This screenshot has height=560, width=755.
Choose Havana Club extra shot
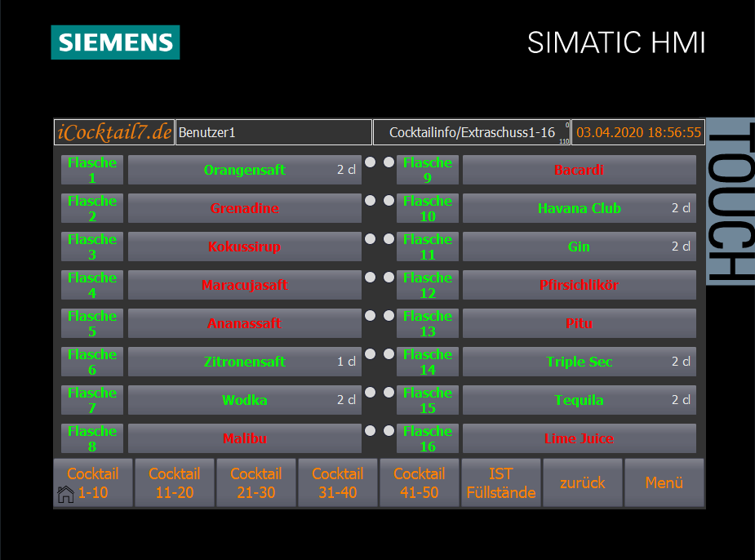tap(579, 209)
